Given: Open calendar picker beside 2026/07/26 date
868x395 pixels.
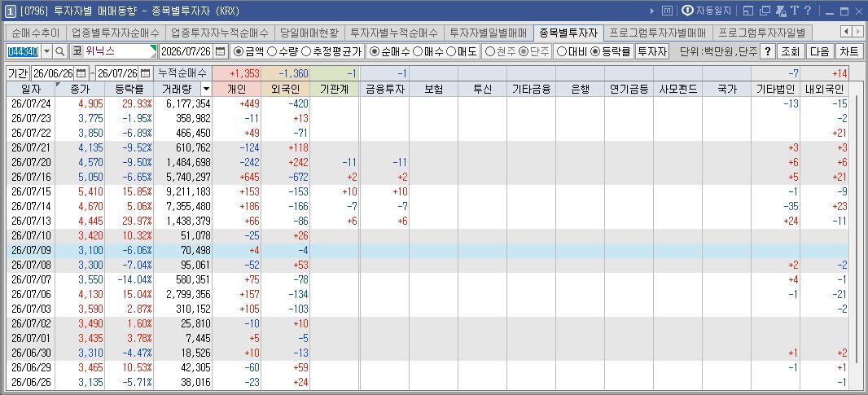Looking at the screenshot, I should 221,51.
